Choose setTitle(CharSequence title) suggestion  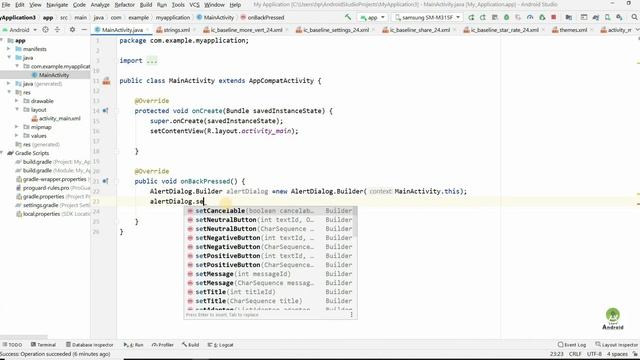(270, 301)
